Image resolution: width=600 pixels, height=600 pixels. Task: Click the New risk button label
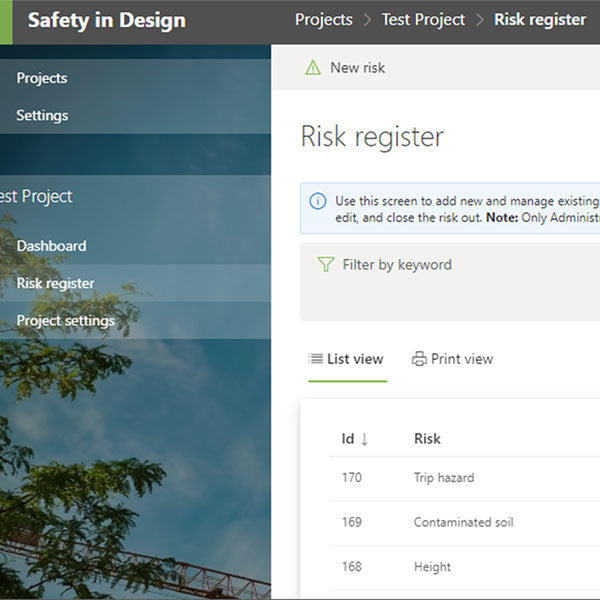357,68
